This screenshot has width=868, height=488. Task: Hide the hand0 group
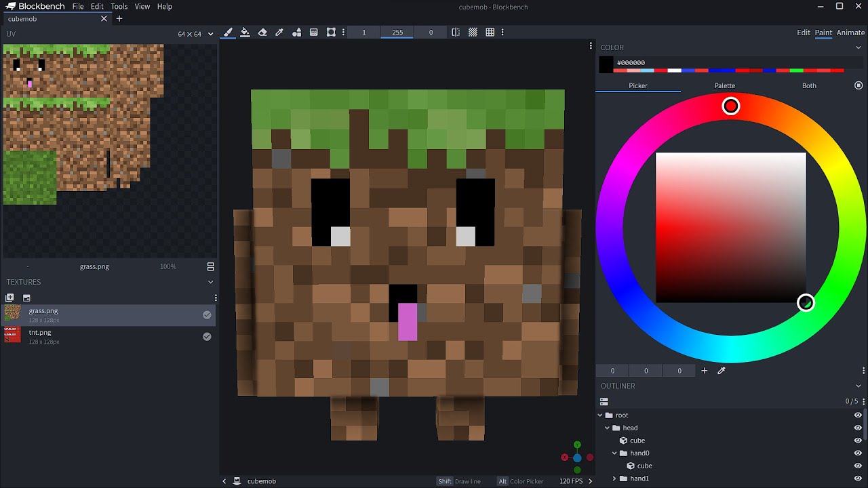click(858, 453)
